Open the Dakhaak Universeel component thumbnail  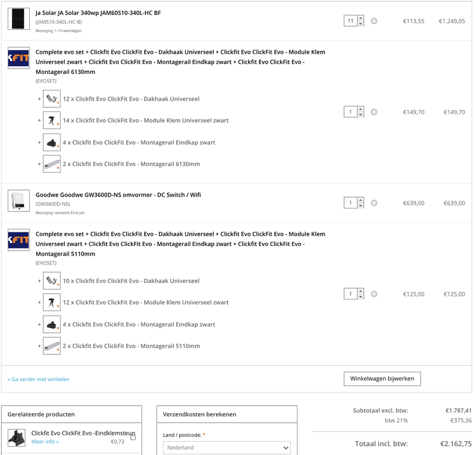52,99
